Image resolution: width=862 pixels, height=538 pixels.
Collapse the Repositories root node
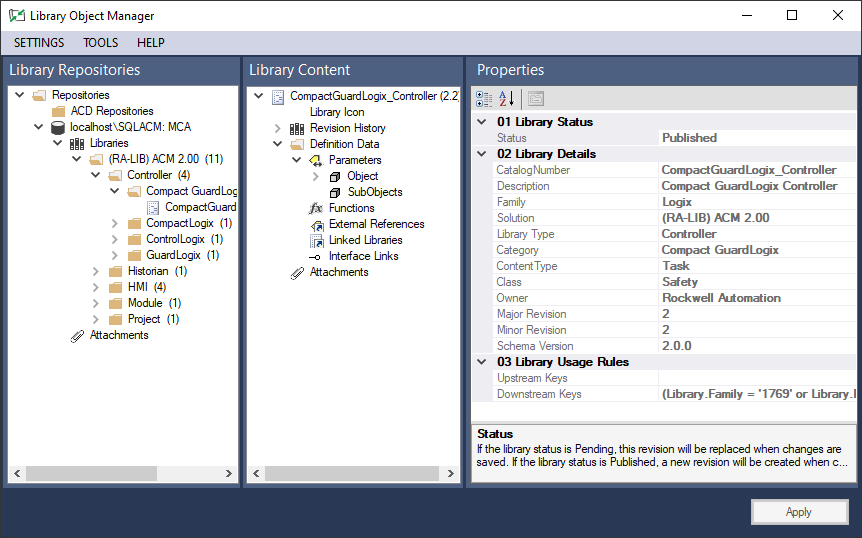(x=20, y=95)
